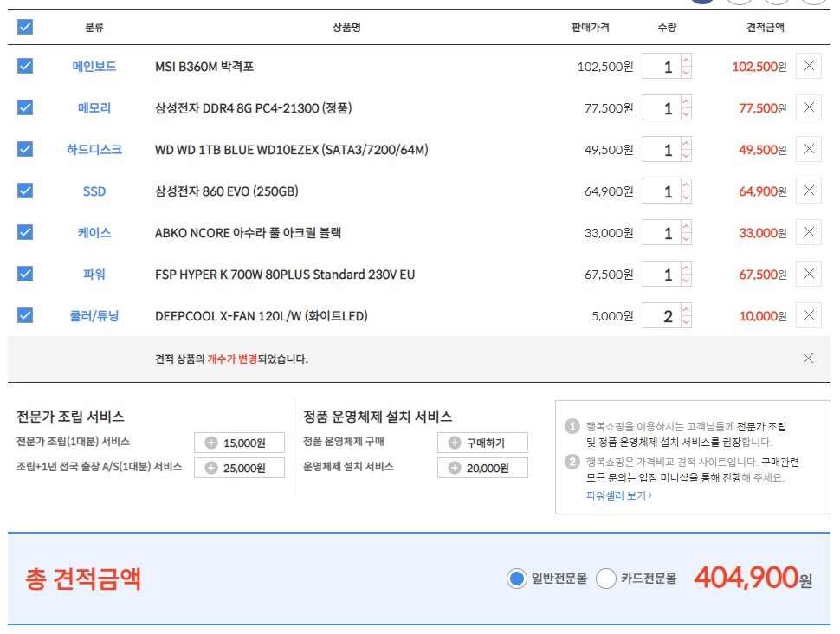Image resolution: width=840 pixels, height=634 pixels.
Task: Increase quantity of Samsung DDR4 memory
Action: pyautogui.click(x=686, y=101)
